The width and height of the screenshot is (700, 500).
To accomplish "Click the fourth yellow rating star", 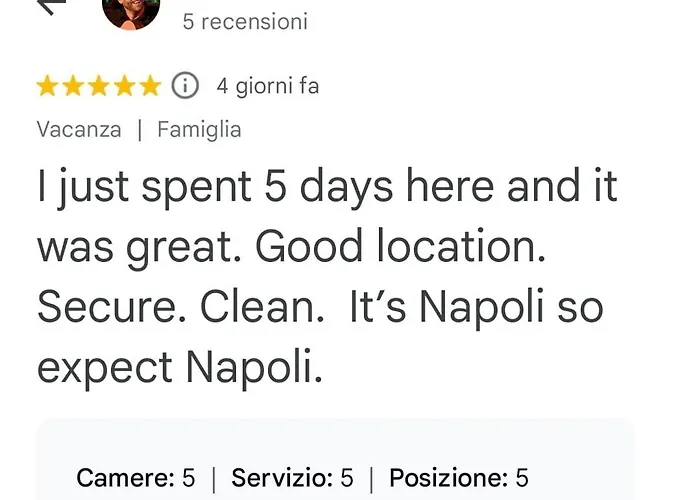I will (124, 87).
